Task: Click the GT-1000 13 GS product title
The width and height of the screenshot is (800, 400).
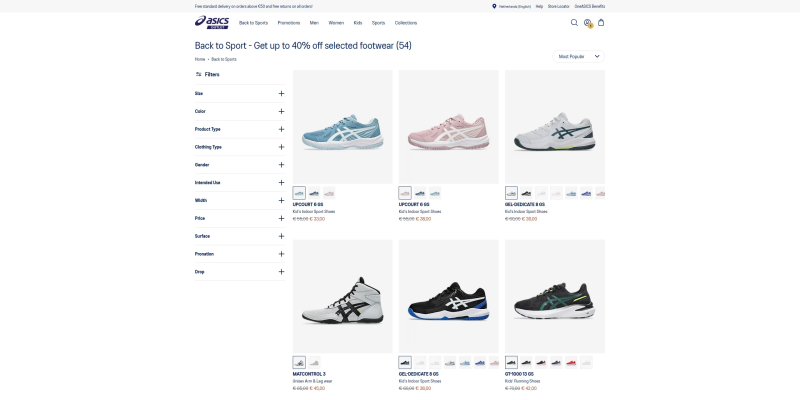Action: (x=519, y=374)
